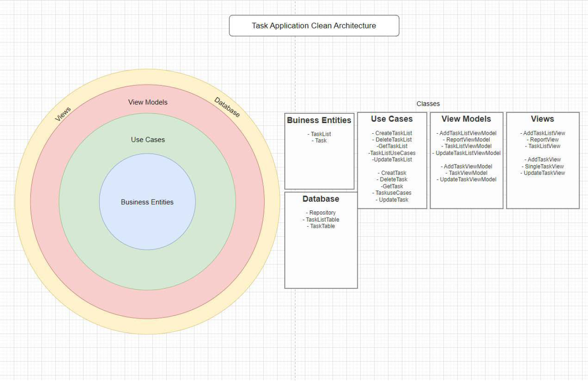Select the TaskListTable entry
Image resolution: width=588 pixels, height=385 pixels.
(x=321, y=219)
